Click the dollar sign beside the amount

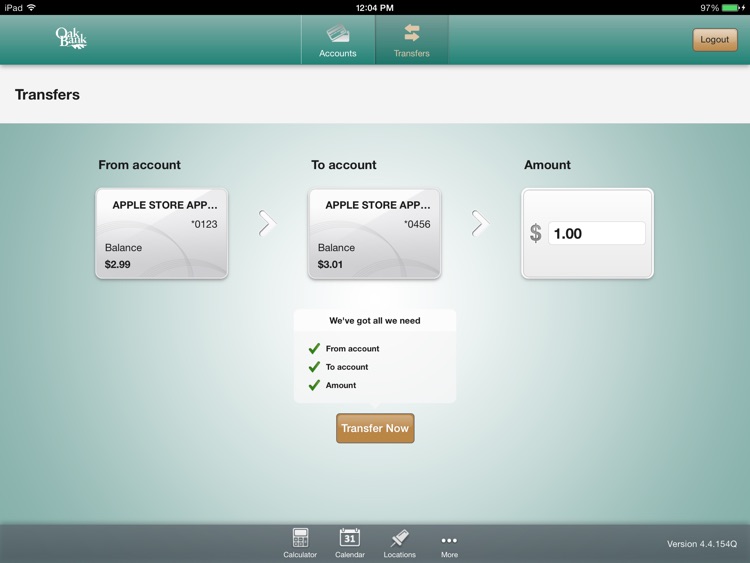535,233
